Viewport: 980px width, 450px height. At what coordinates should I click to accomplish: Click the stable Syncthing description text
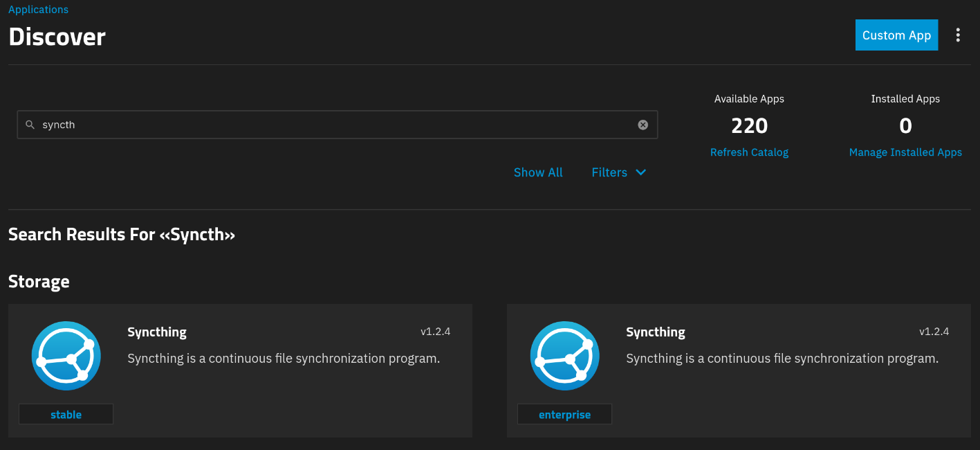(284, 359)
